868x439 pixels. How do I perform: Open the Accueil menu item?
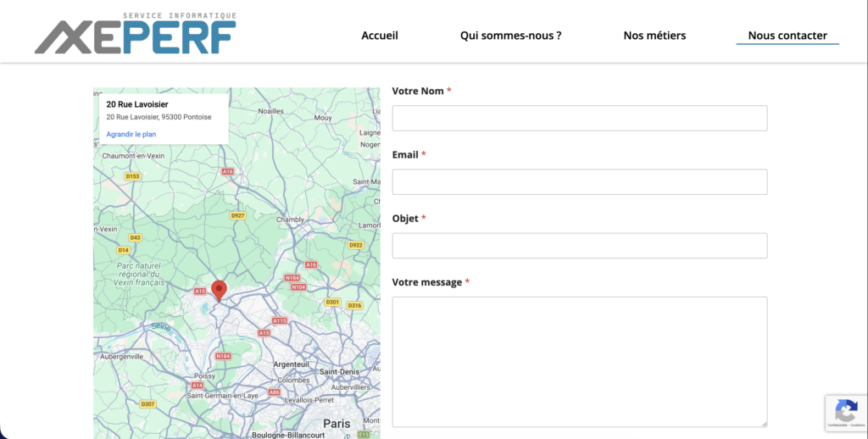pyautogui.click(x=380, y=36)
